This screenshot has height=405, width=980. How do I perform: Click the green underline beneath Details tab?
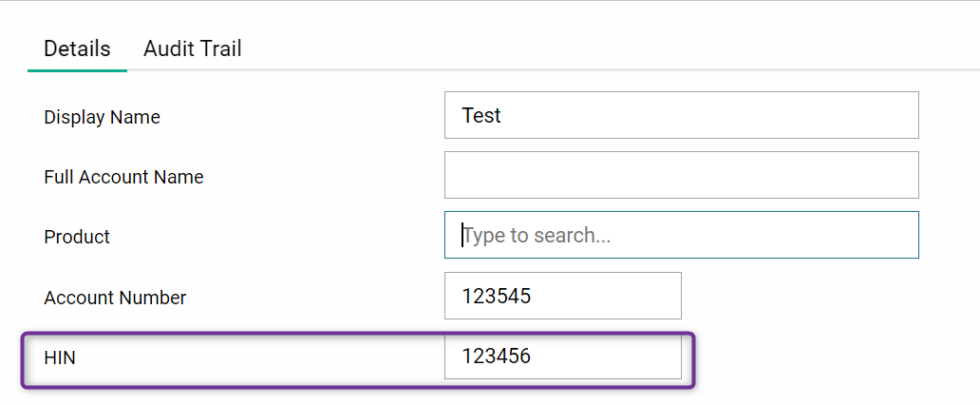tap(77, 70)
